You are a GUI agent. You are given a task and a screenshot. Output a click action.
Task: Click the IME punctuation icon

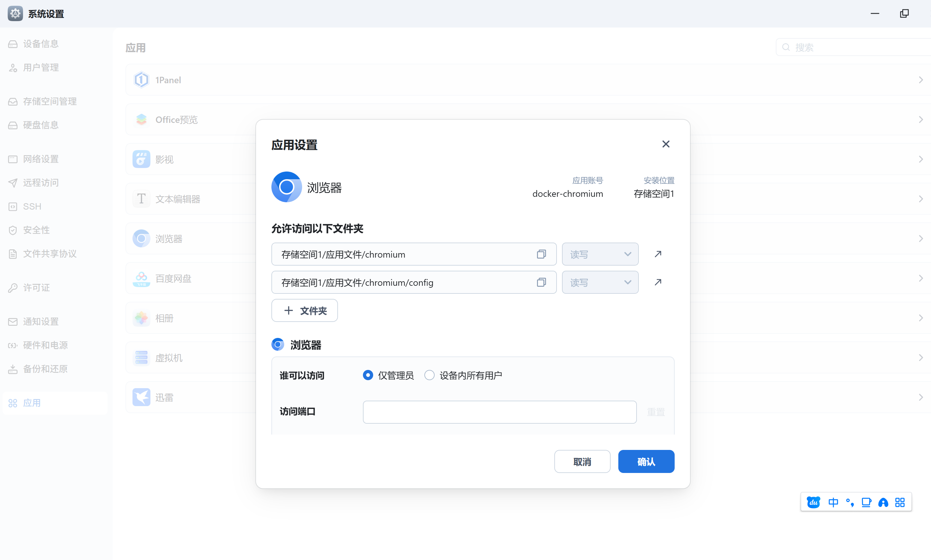tap(850, 502)
